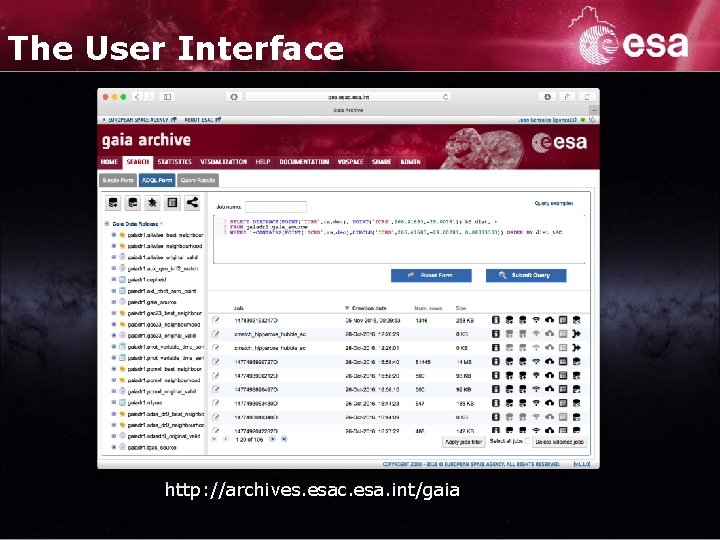Click the cloud upload icon in the 259 KB row
The image size is (720, 540).
pyautogui.click(x=549, y=320)
